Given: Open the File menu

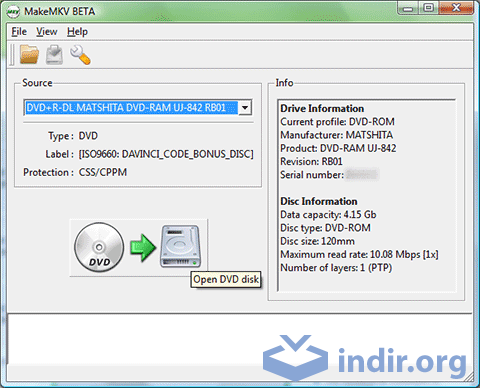Looking at the screenshot, I should (x=19, y=32).
